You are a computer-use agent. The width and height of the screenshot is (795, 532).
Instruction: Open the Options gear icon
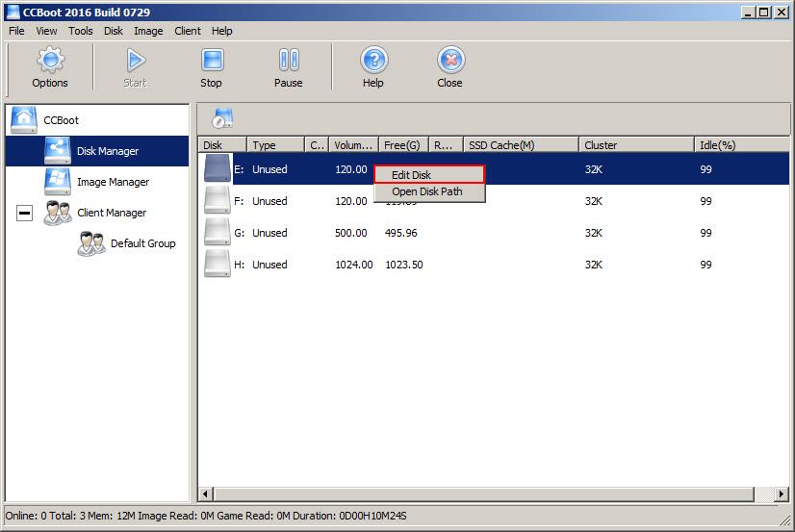(50, 60)
